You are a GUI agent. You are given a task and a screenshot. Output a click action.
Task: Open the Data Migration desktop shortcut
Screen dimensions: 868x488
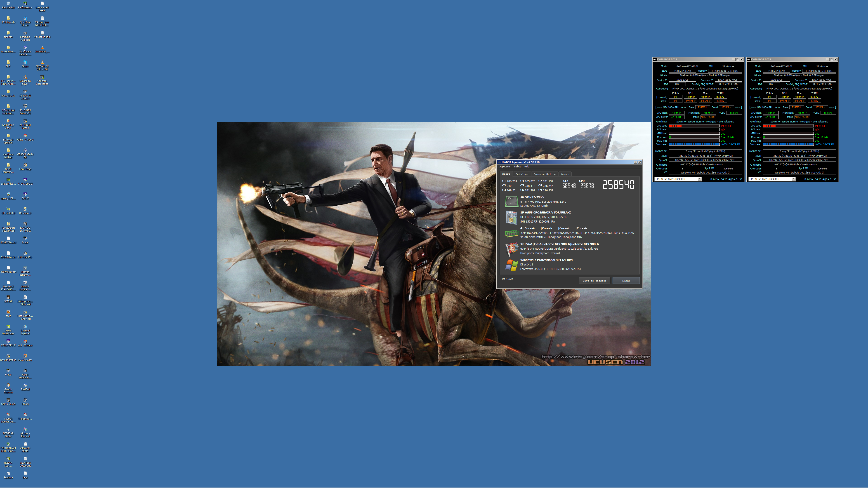8,358
